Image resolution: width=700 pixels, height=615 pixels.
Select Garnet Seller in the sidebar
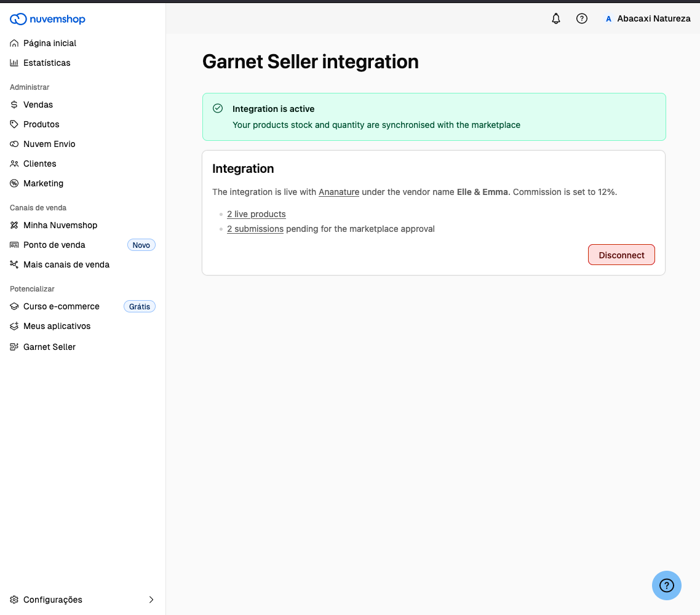click(x=49, y=347)
